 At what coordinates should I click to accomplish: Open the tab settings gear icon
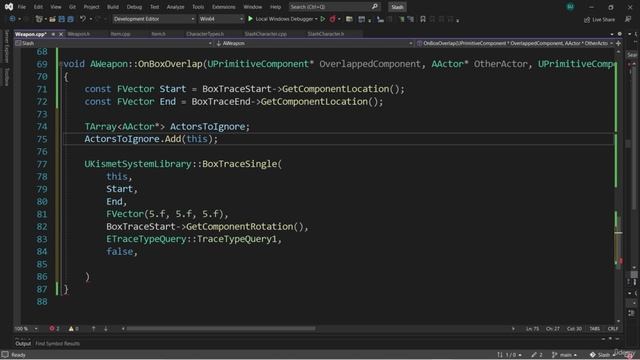[620, 34]
